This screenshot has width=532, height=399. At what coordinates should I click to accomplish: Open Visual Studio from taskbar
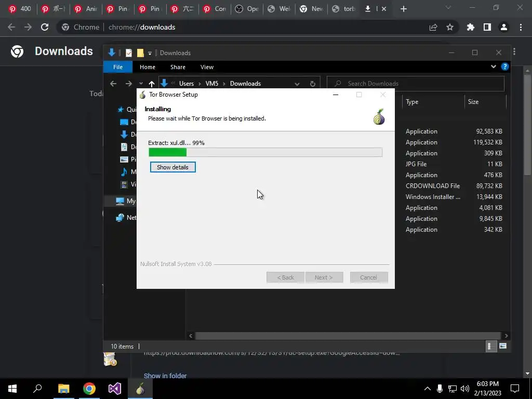point(115,389)
